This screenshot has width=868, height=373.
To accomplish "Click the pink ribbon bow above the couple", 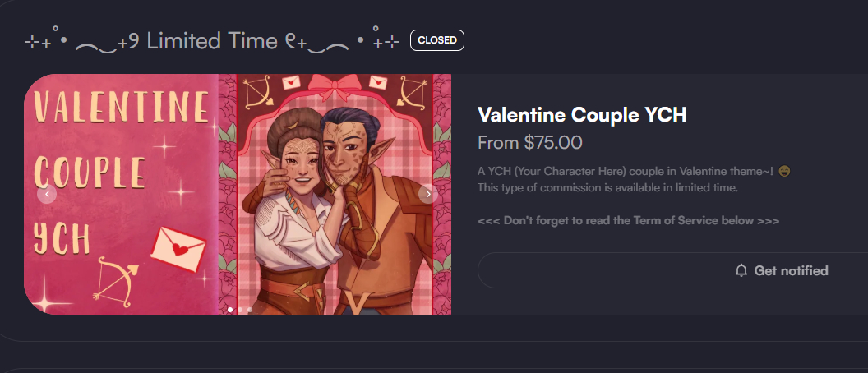I will [x=335, y=87].
